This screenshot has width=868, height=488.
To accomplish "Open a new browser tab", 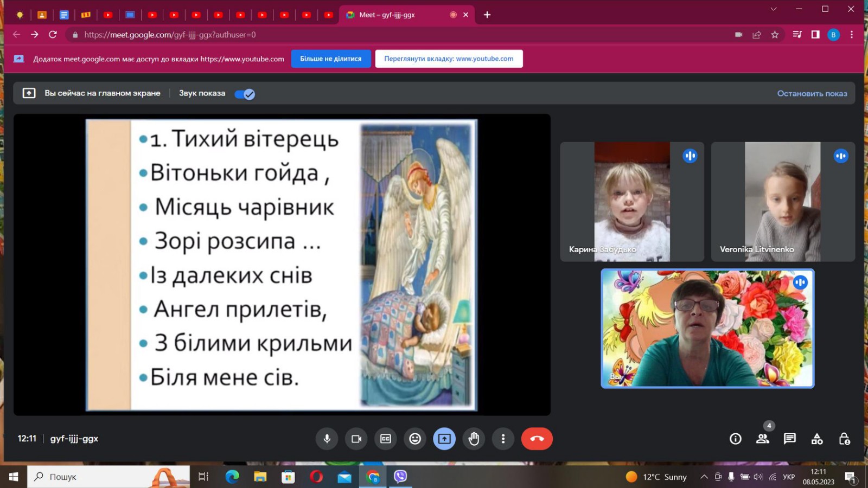I will [x=487, y=15].
